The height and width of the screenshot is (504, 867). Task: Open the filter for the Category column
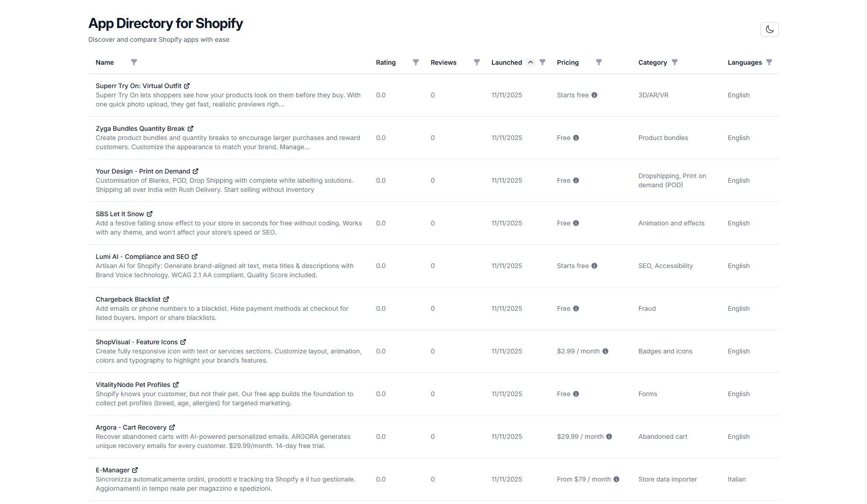pos(675,62)
